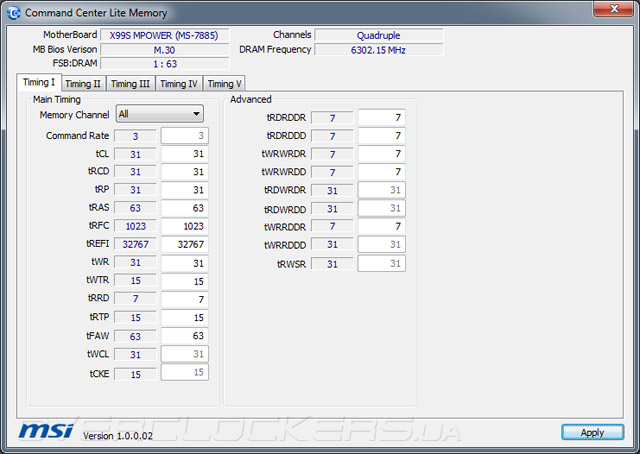The height and width of the screenshot is (454, 640).
Task: Click the tRFC editable field showing 1023
Action: [x=184, y=226]
